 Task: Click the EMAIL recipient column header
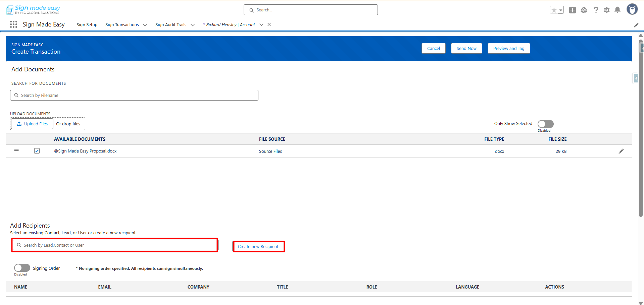coord(105,287)
